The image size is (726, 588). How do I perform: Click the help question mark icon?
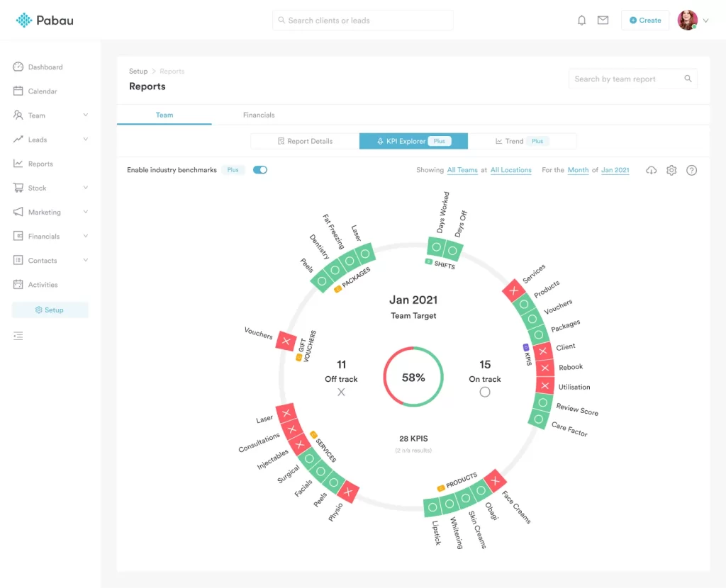[692, 170]
